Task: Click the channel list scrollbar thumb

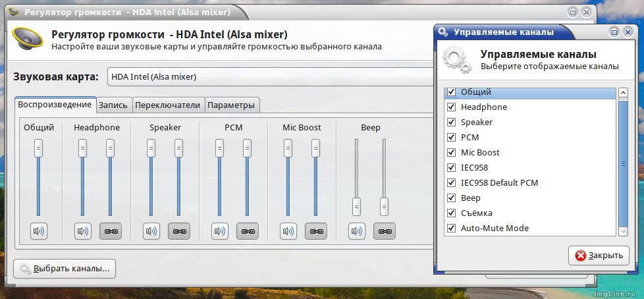Action: click(x=623, y=163)
